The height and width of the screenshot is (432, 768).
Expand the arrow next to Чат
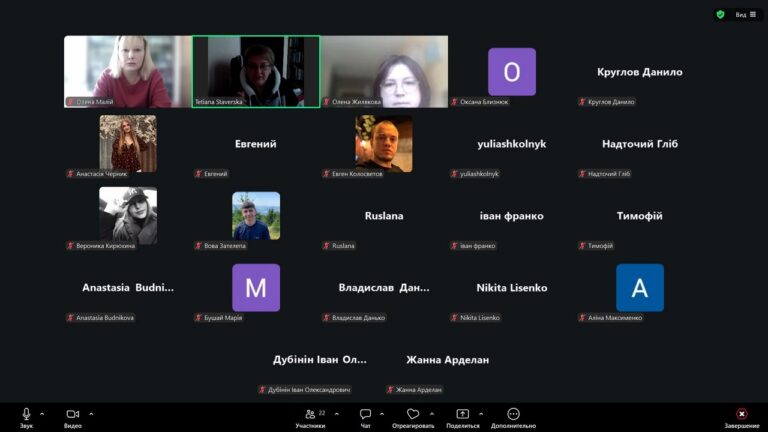coord(383,413)
